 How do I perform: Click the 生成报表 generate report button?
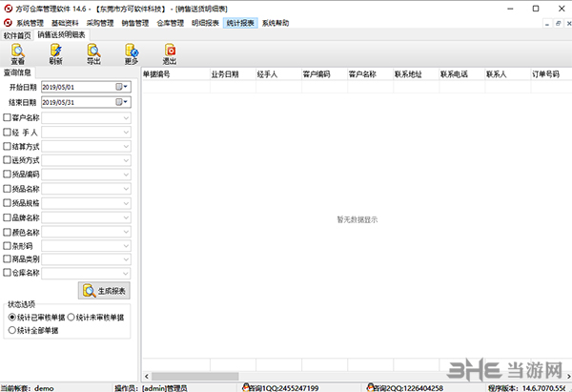(104, 291)
